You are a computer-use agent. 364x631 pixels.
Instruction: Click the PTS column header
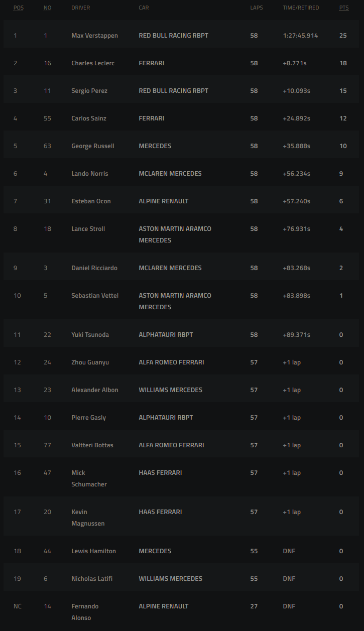(344, 8)
